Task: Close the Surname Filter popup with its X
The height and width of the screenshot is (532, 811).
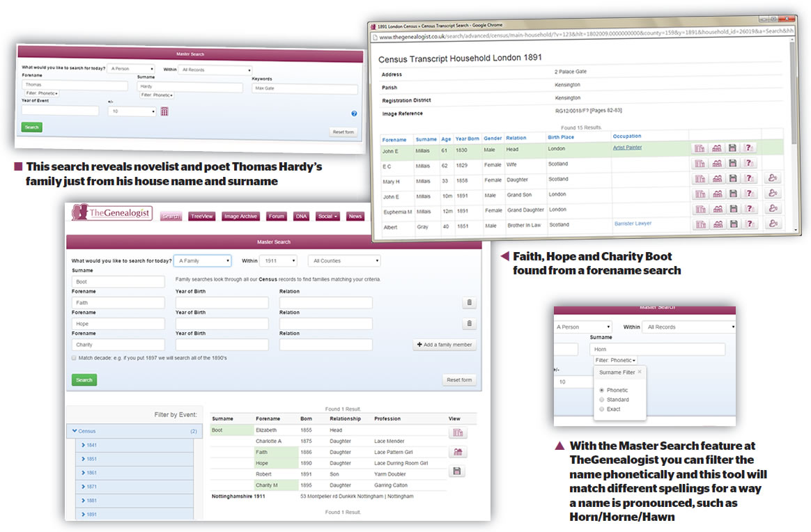Action: [x=640, y=372]
